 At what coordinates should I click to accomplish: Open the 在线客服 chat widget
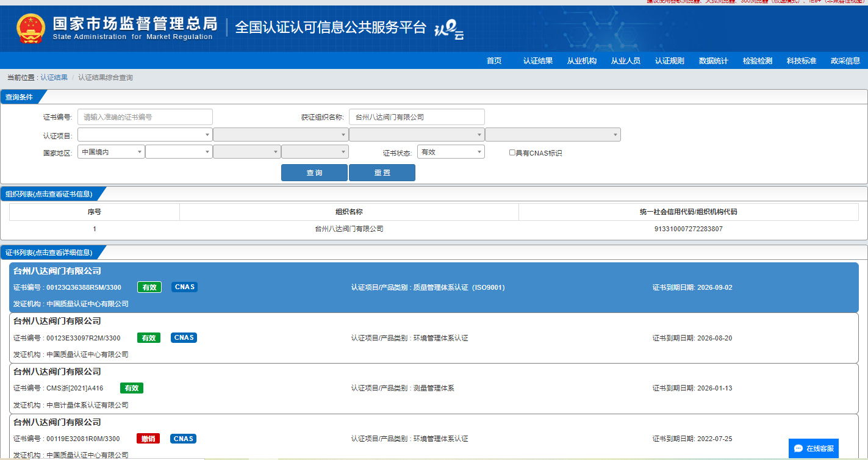813,448
